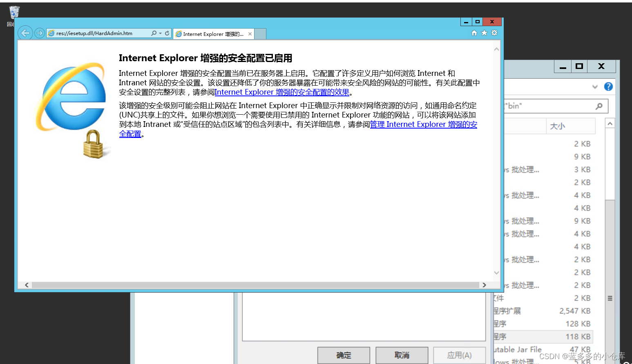
Task: Select the Internet Explorer 增强的 tab
Action: pyautogui.click(x=213, y=34)
